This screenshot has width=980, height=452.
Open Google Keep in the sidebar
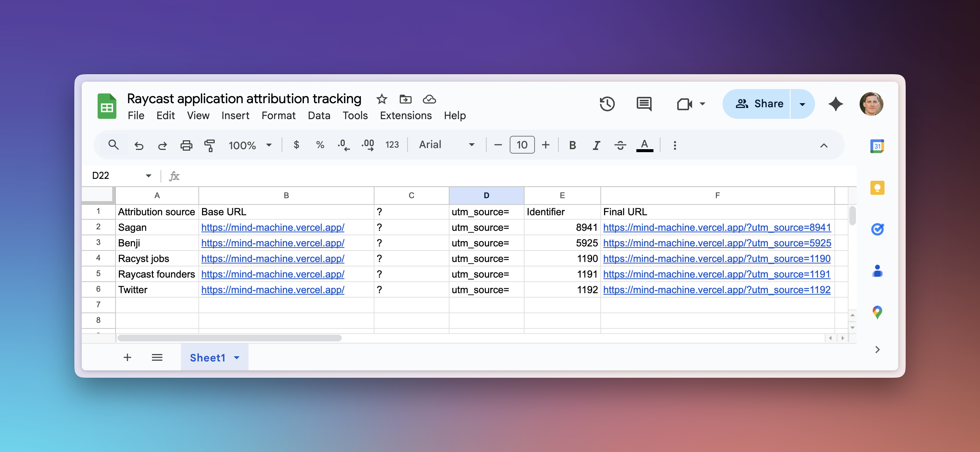point(878,187)
